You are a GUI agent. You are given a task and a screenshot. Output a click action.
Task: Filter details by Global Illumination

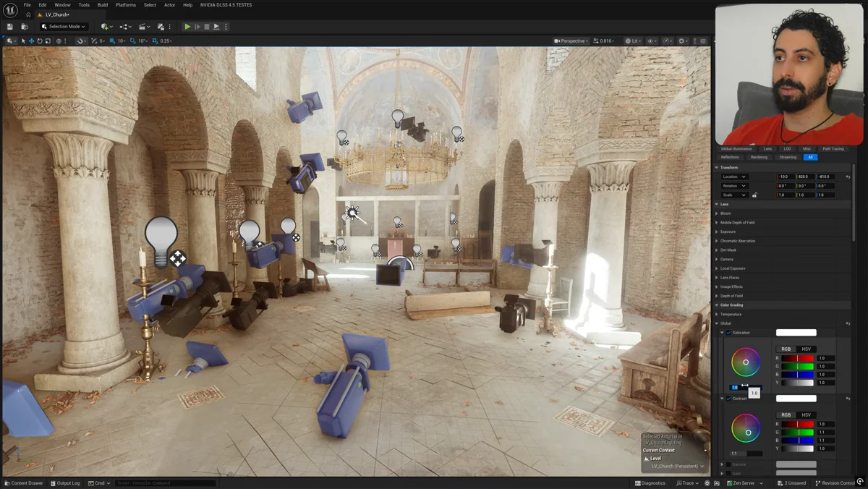click(x=736, y=149)
